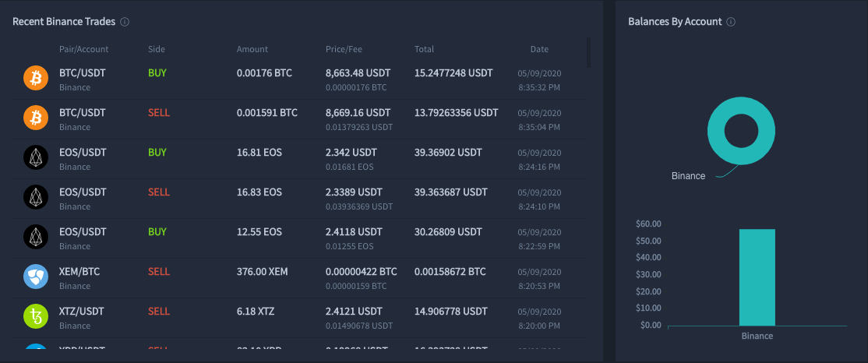The width and height of the screenshot is (868, 363).
Task: Click the XEM coin icon
Action: pyautogui.click(x=36, y=278)
